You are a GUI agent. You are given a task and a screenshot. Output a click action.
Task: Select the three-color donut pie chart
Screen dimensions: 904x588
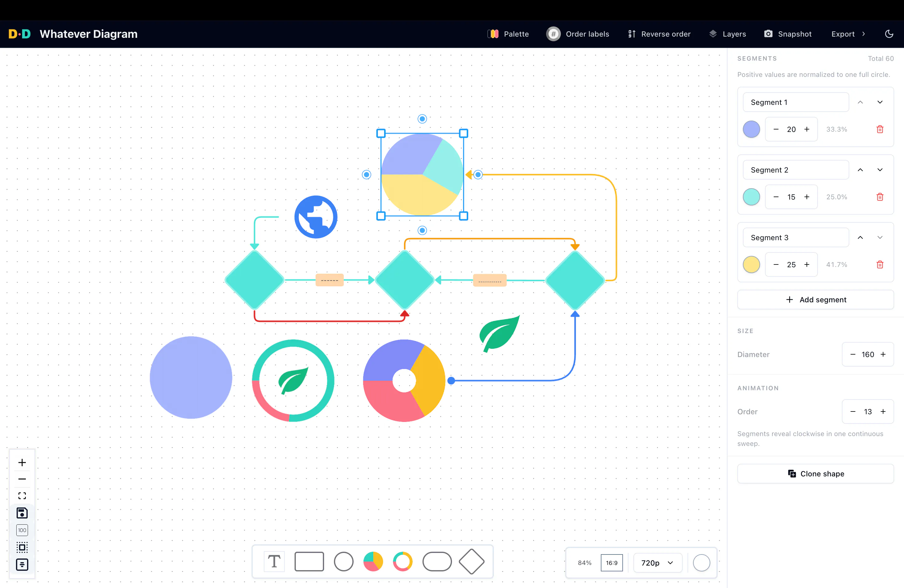(x=404, y=381)
